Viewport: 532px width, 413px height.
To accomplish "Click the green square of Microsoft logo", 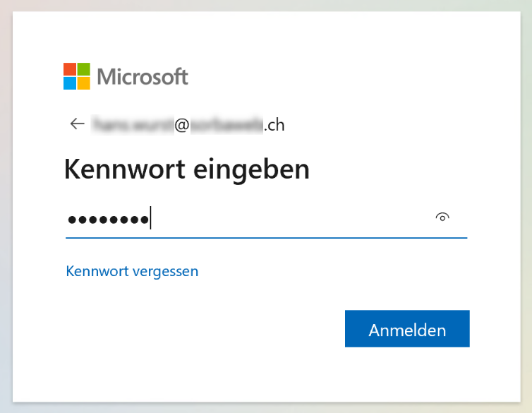I will tap(84, 69).
